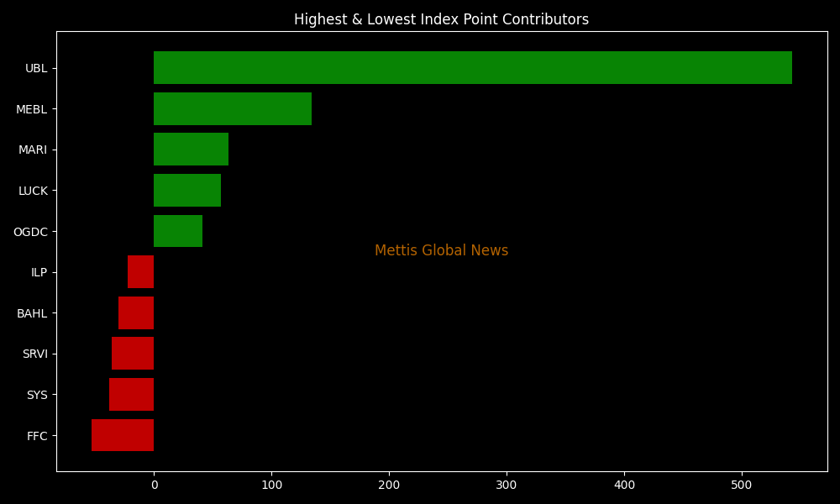840x504 pixels.
Task: Click the green LUCK bar
Action: [187, 190]
